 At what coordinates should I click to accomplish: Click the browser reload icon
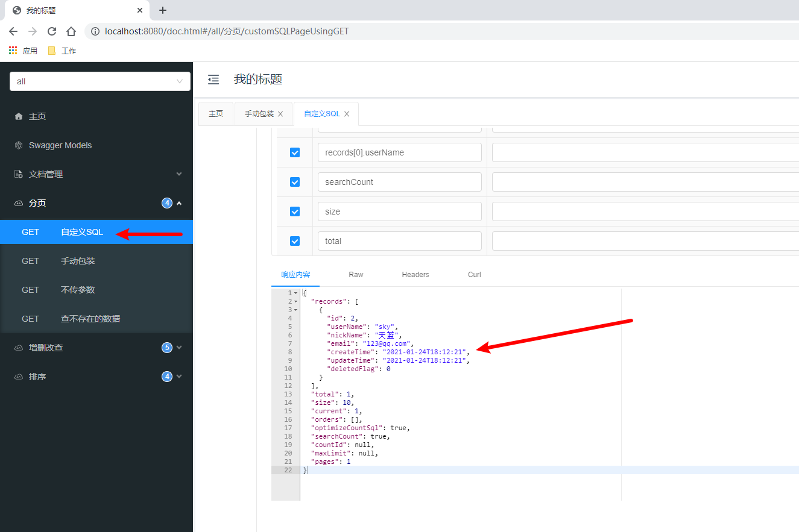point(52,31)
